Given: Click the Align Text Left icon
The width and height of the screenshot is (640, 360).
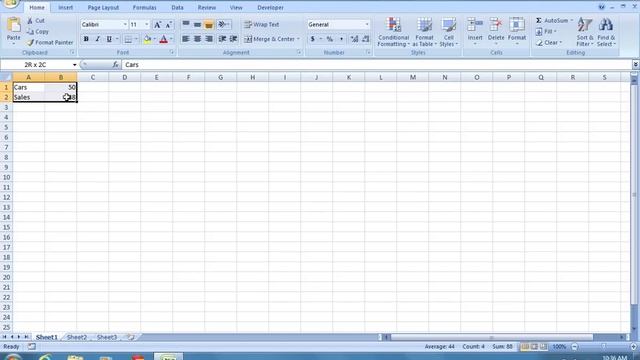Looking at the screenshot, I should coord(186,39).
